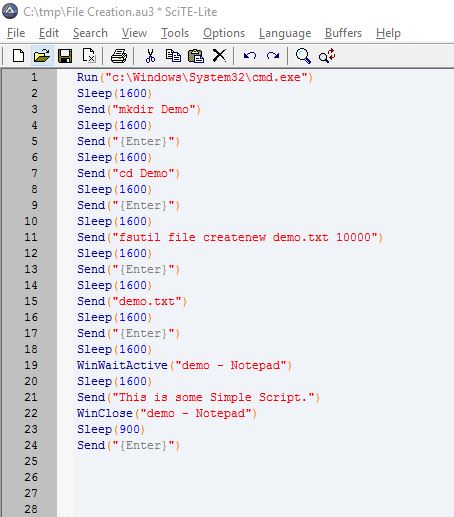Click line number 11 in margin
The height and width of the screenshot is (517, 454).
31,237
